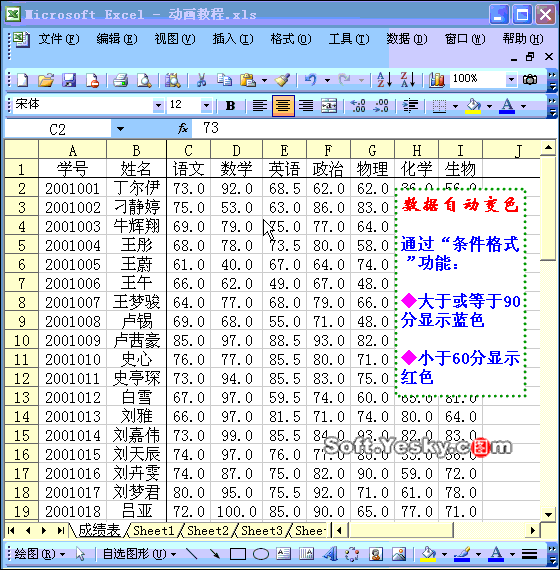Toggle Center alignment button
The image size is (560, 570).
point(283,106)
